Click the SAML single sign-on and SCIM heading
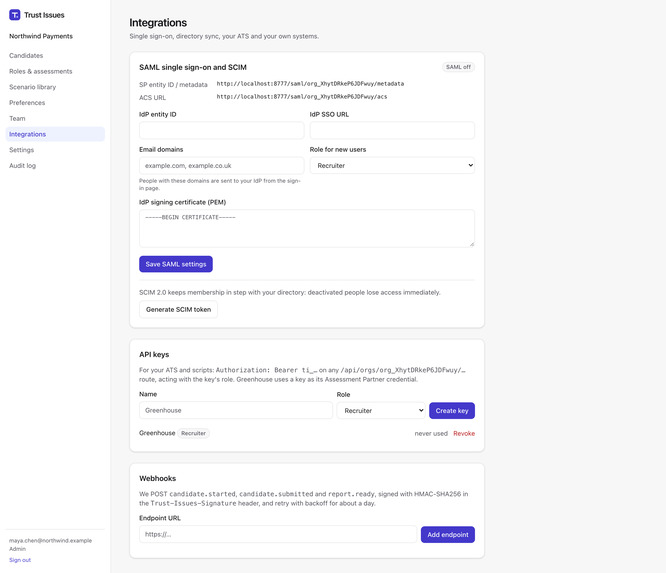The height and width of the screenshot is (573, 666). [x=193, y=68]
